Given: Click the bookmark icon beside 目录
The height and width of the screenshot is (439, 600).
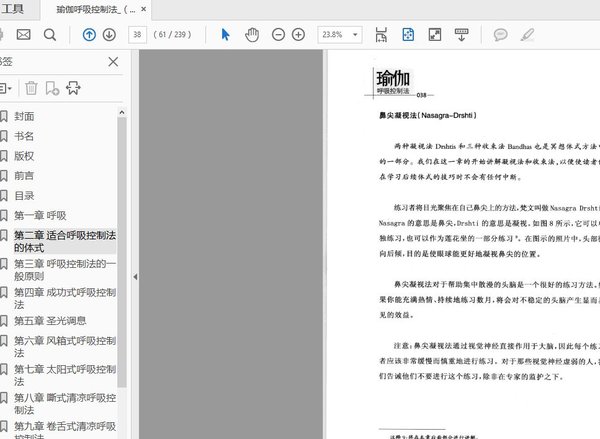Looking at the screenshot, I should tap(4, 196).
